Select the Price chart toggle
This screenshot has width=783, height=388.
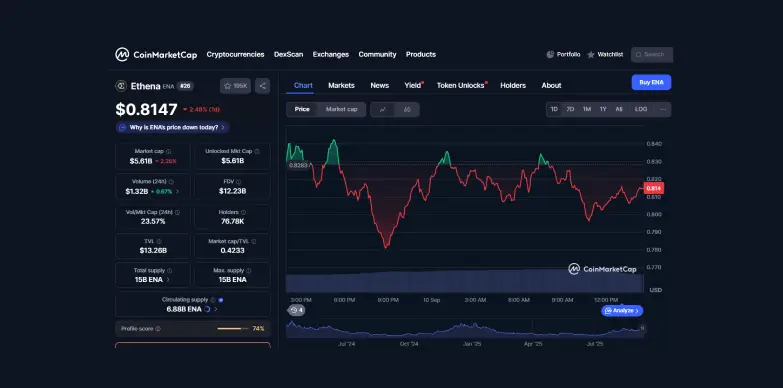pyautogui.click(x=302, y=109)
